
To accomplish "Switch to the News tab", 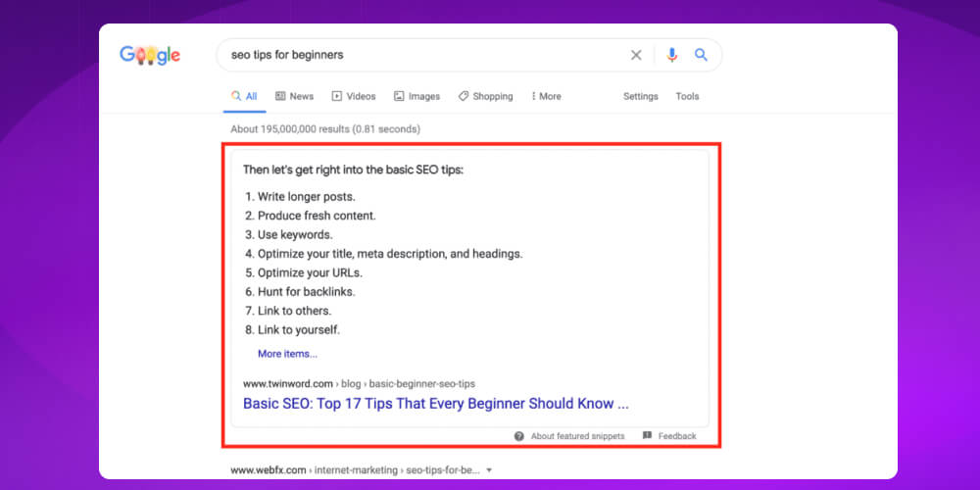I will tap(295, 96).
